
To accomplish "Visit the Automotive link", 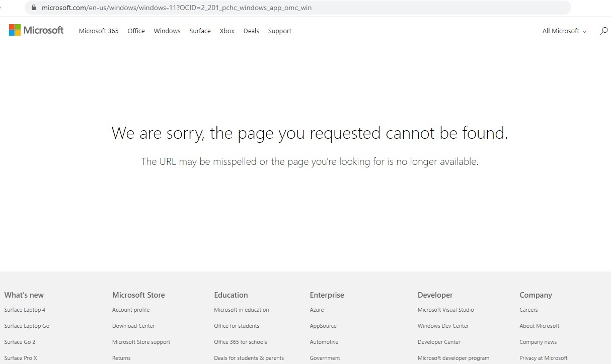I will pyautogui.click(x=324, y=342).
